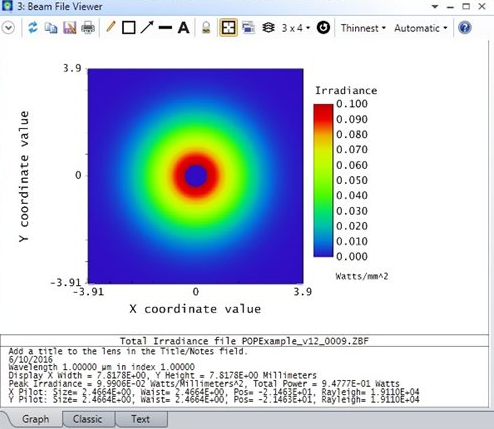
Task: Open the clone window icon
Action: pyautogui.click(x=248, y=28)
